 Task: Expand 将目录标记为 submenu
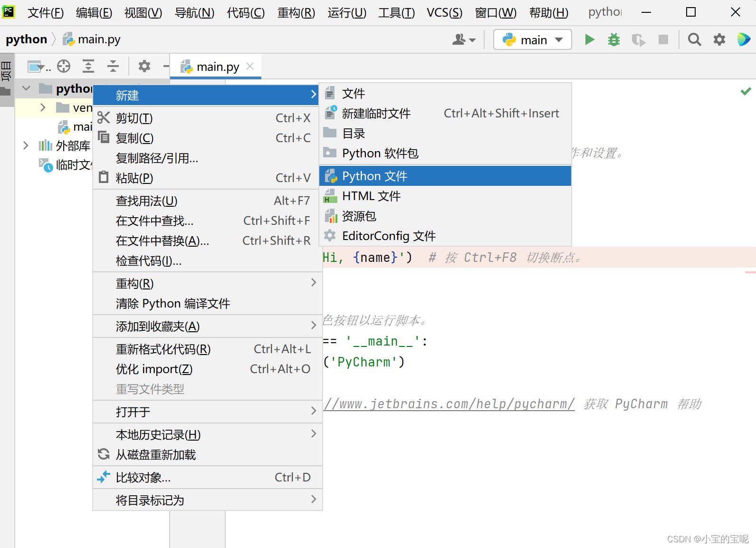point(208,500)
